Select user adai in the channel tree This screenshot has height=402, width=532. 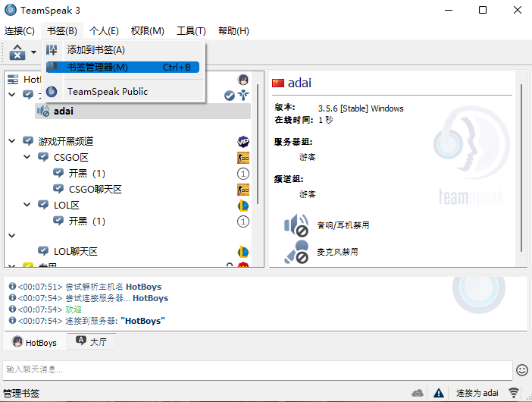[142, 111]
